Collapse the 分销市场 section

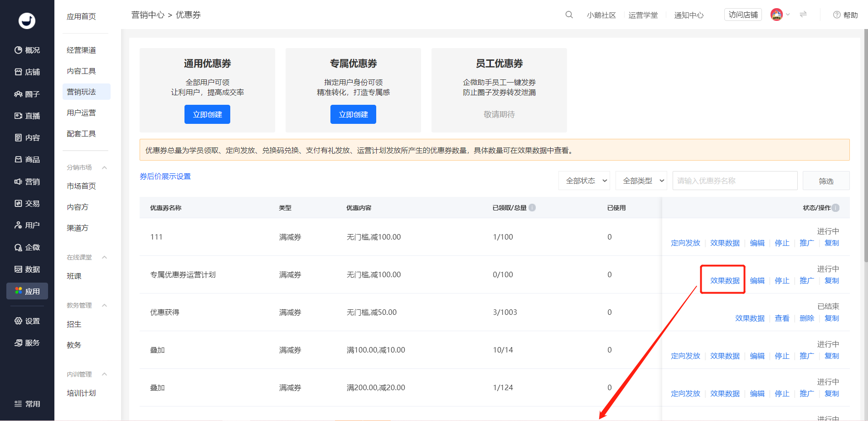point(104,167)
